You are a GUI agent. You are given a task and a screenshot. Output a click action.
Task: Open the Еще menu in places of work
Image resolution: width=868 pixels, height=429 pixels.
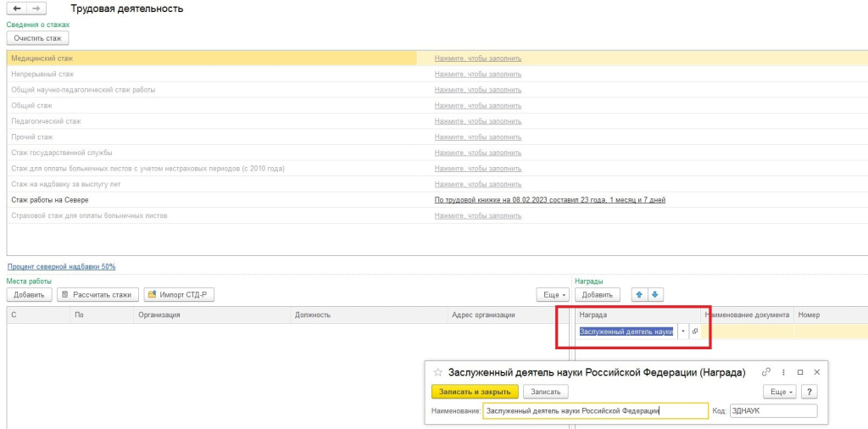554,294
